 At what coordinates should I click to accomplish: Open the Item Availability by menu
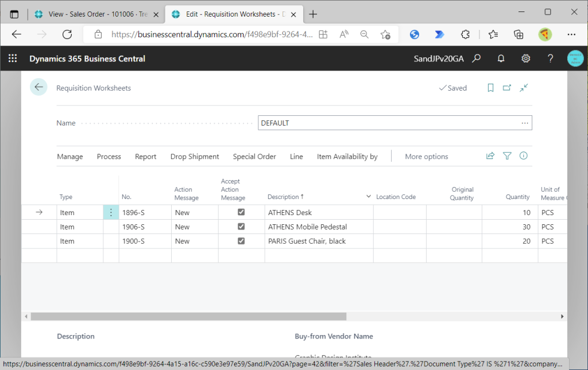[347, 157]
